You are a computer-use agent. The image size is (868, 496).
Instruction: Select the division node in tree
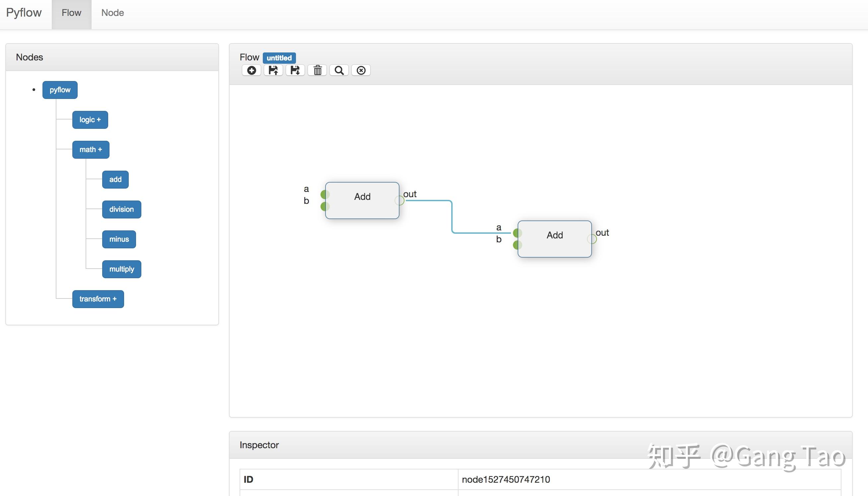[x=121, y=209]
